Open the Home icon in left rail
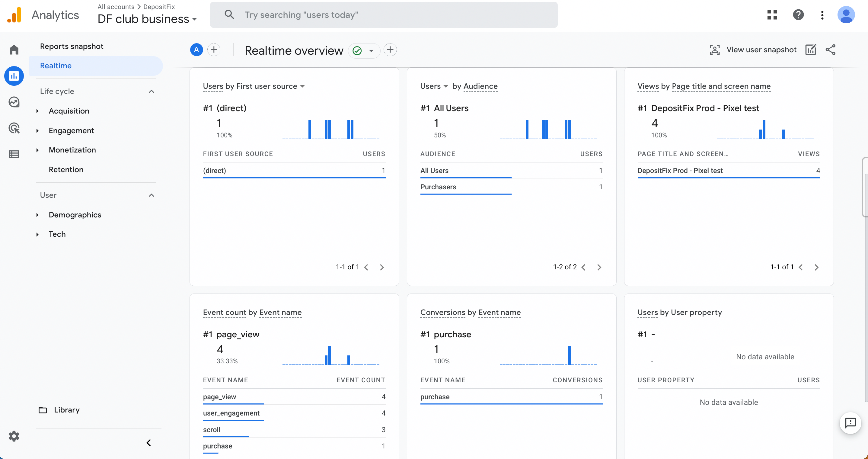 (x=14, y=50)
